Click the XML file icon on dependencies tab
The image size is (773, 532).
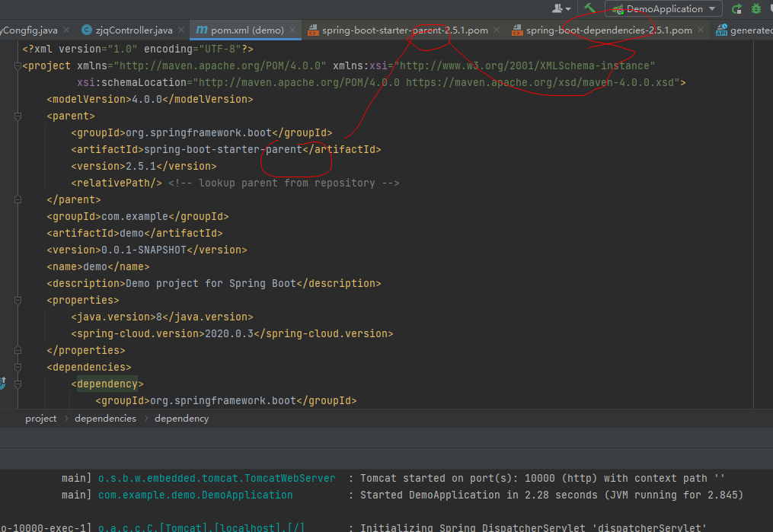pyautogui.click(x=517, y=30)
